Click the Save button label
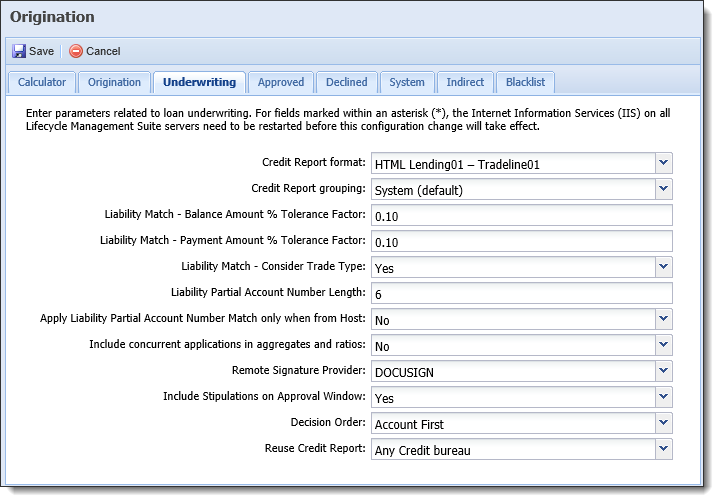This screenshot has height=502, width=719. [x=41, y=51]
